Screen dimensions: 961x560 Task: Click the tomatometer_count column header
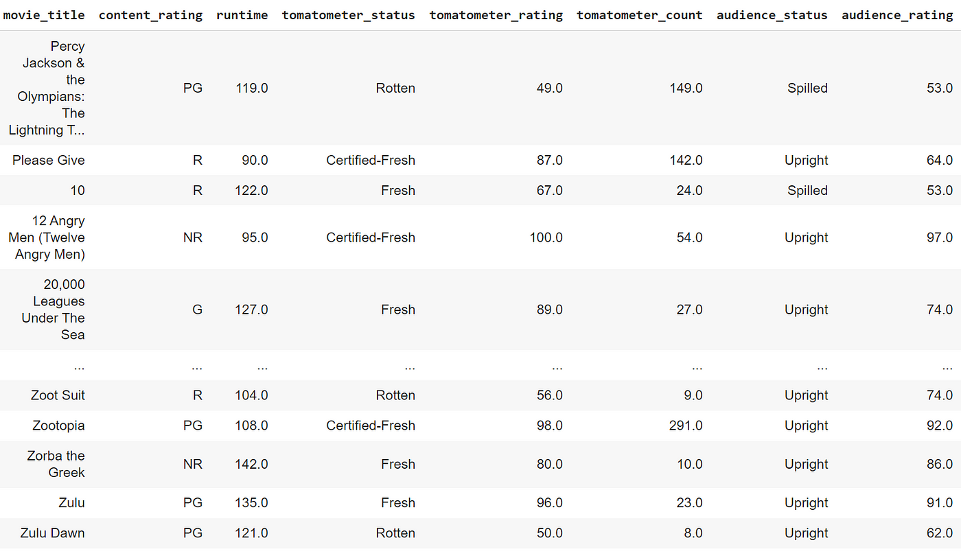[640, 15]
